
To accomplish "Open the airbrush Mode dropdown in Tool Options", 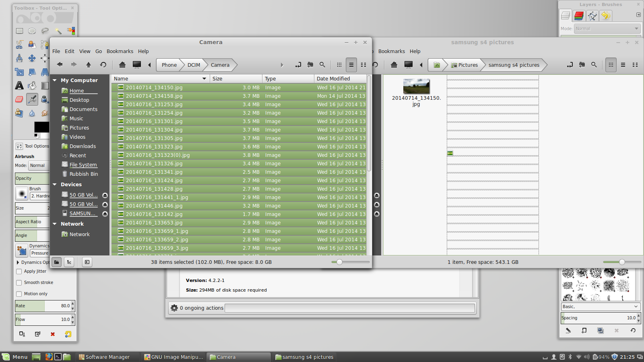I will tap(39, 165).
